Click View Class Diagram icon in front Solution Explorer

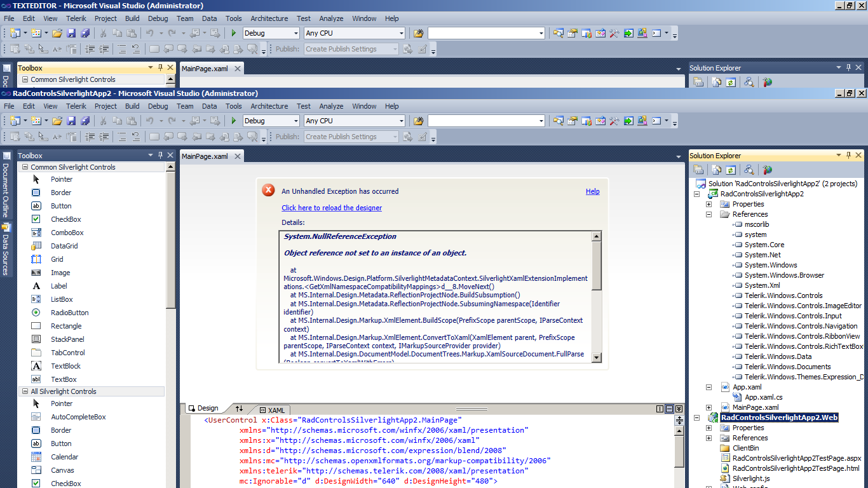pyautogui.click(x=749, y=170)
